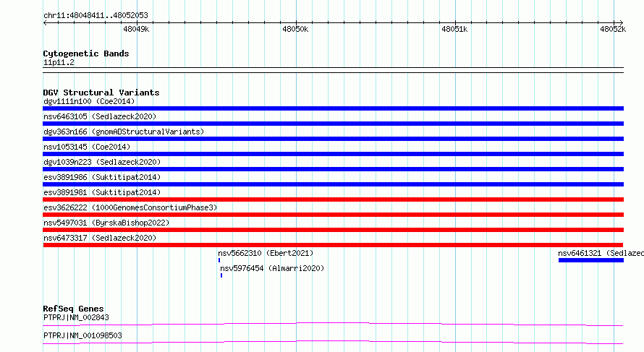Open nsv5662310 (Ebert2021) variant label
Image resolution: width=644 pixels, height=352 pixels.
coord(266,253)
